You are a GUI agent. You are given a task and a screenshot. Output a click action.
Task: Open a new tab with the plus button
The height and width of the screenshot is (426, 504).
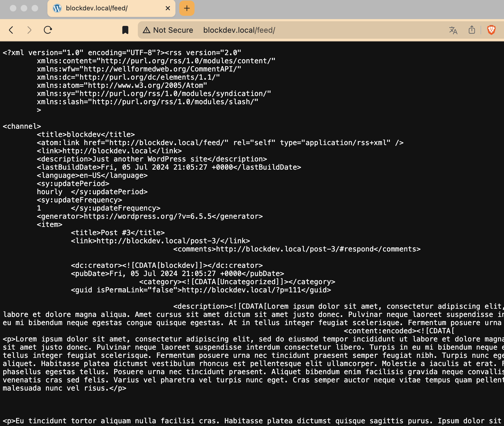[x=187, y=8]
